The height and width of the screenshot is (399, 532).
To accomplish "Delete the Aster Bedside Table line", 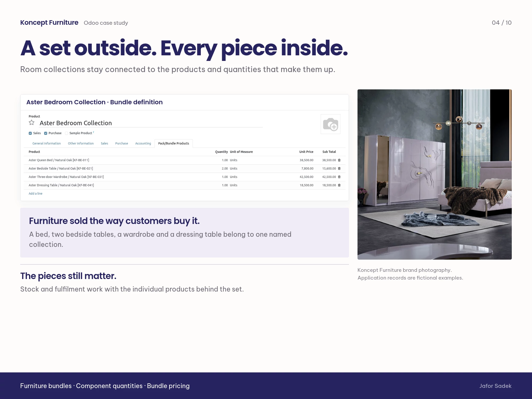I will [x=339, y=168].
